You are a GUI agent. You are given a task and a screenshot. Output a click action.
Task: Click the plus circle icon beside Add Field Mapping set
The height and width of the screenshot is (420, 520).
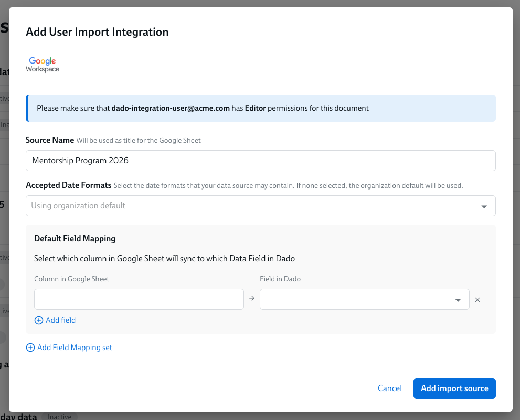tap(30, 348)
